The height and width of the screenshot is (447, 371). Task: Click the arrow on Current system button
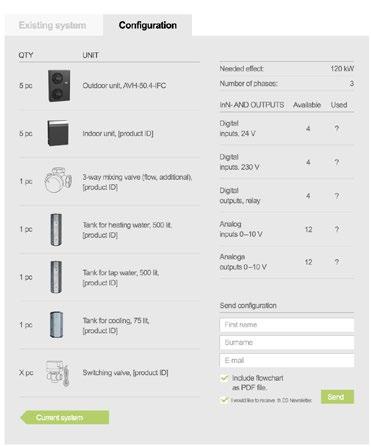coord(25,418)
